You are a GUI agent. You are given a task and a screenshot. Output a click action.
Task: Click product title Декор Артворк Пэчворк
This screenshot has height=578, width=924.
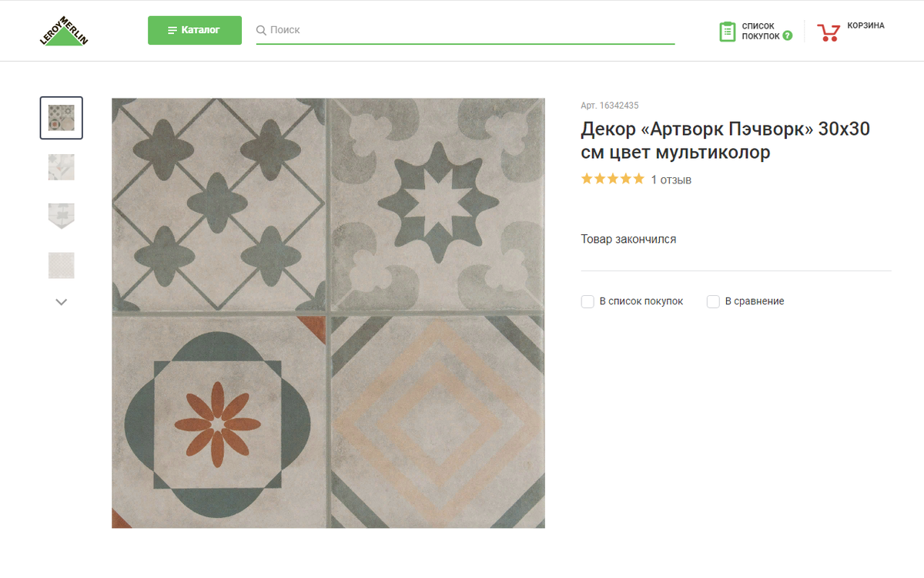[725, 140]
